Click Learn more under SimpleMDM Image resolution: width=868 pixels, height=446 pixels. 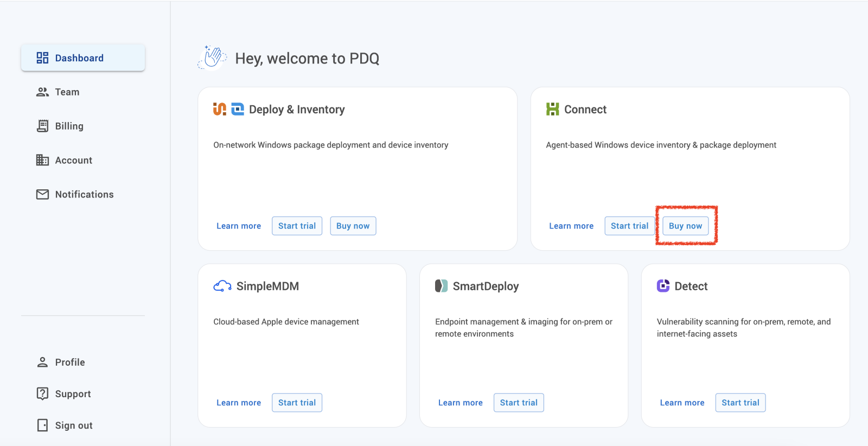[x=239, y=403]
